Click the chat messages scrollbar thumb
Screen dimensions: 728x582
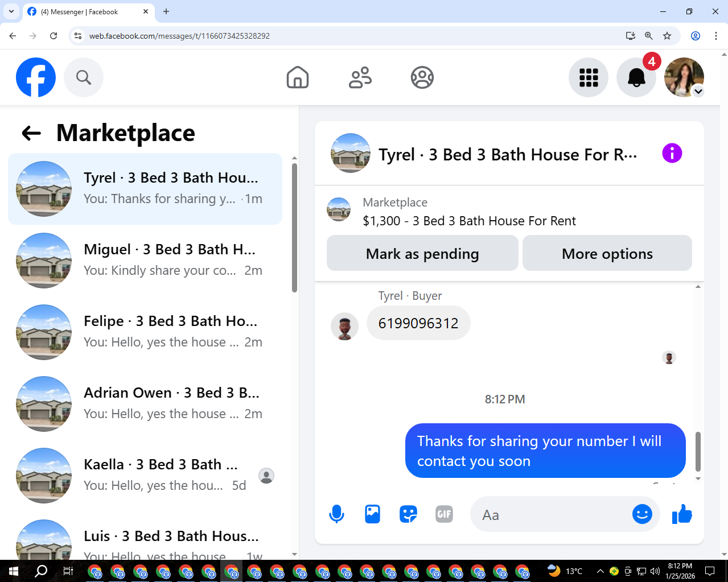[x=698, y=452]
